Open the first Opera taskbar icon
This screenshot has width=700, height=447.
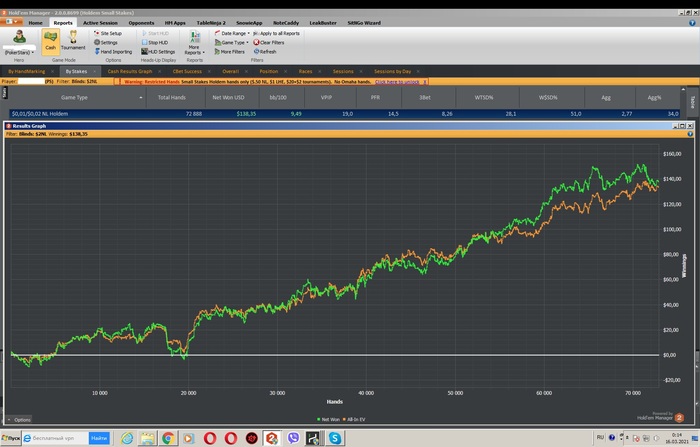[x=210, y=438]
